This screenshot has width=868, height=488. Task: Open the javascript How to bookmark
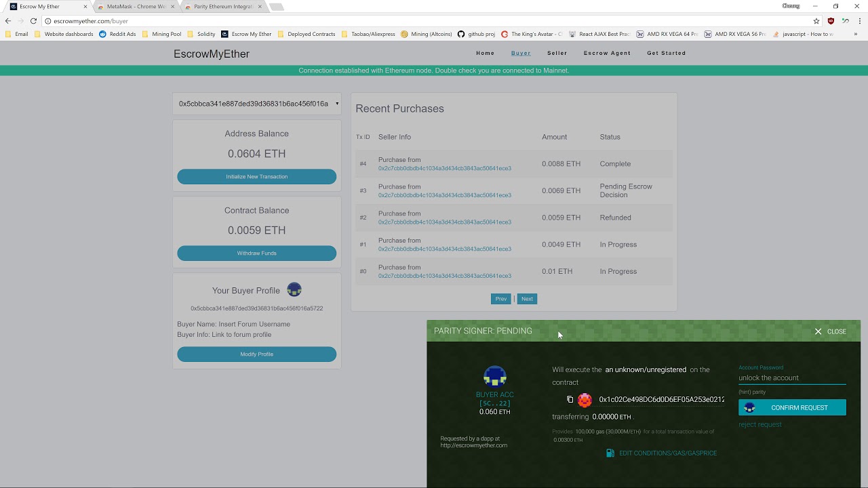tap(803, 34)
